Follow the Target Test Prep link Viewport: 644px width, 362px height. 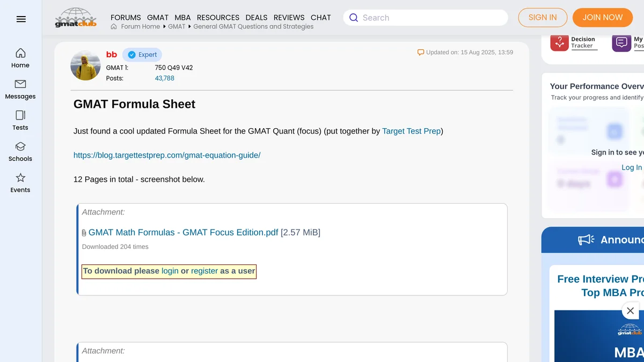point(411,131)
